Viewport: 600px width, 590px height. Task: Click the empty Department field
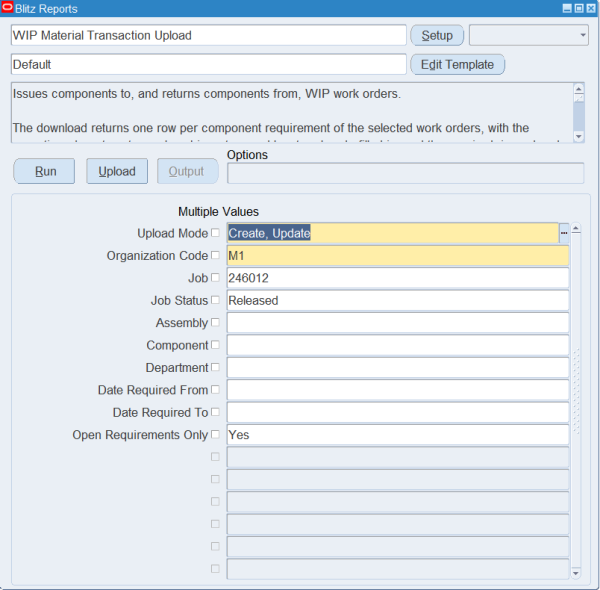point(398,367)
